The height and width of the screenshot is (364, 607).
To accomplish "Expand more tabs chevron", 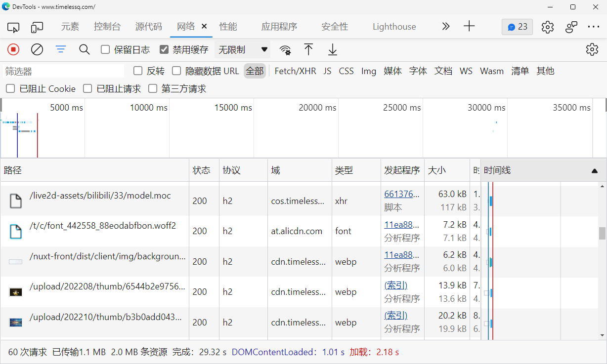I will (x=446, y=27).
